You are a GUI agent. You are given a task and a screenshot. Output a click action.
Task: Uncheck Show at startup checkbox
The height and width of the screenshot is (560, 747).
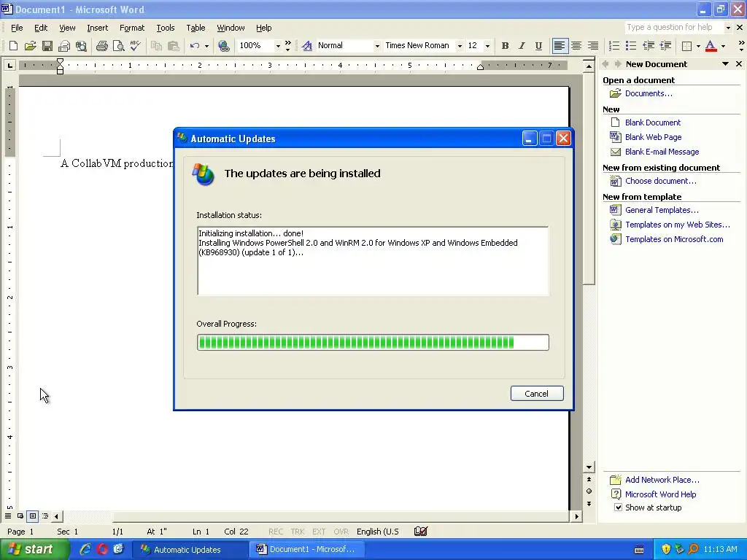(x=618, y=507)
